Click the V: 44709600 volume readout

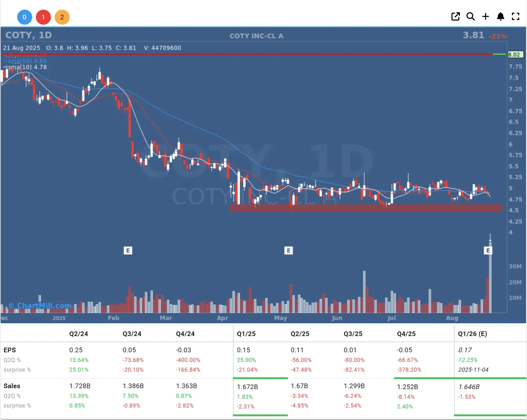(162, 48)
